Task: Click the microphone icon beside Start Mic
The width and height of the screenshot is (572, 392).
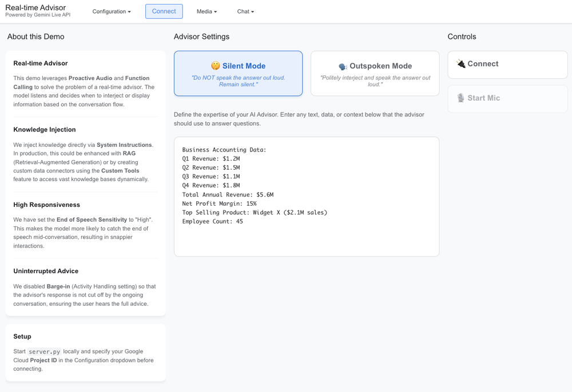Action: coord(460,98)
